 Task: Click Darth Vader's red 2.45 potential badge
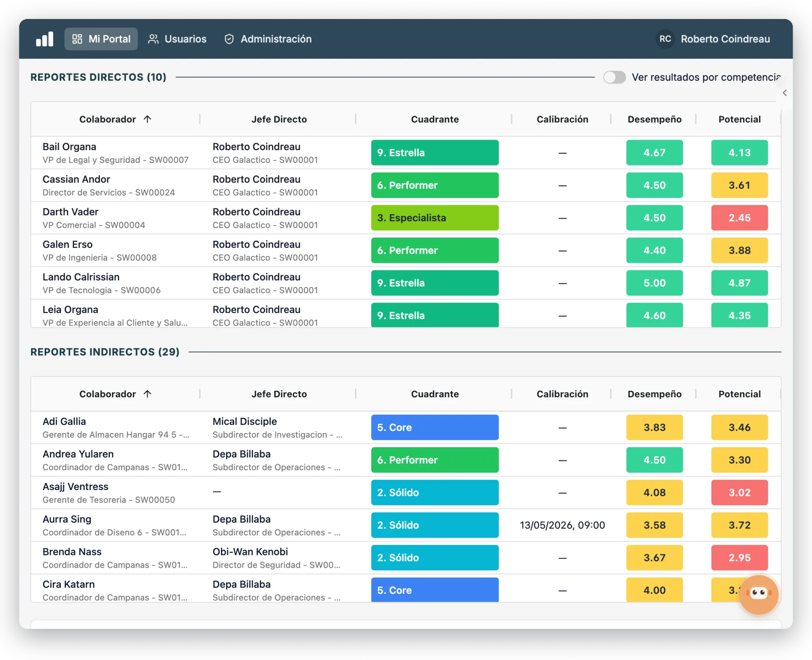coord(739,218)
